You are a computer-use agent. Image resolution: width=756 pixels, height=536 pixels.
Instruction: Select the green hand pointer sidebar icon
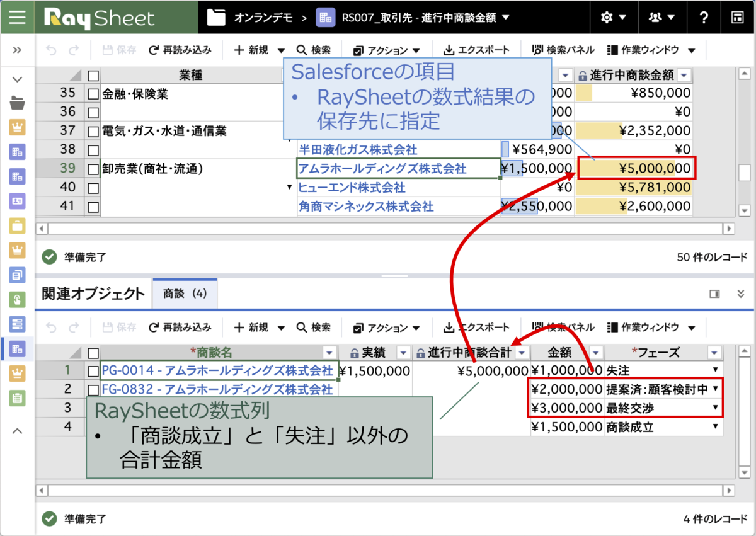pyautogui.click(x=17, y=299)
